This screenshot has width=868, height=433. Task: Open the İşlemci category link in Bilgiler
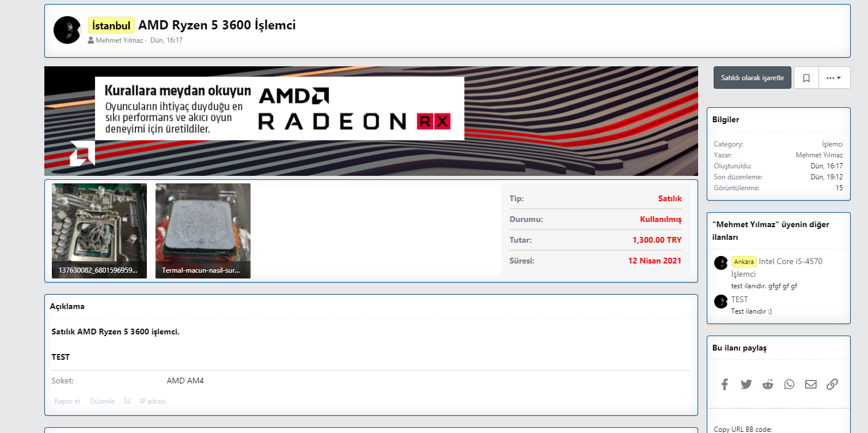pos(832,144)
